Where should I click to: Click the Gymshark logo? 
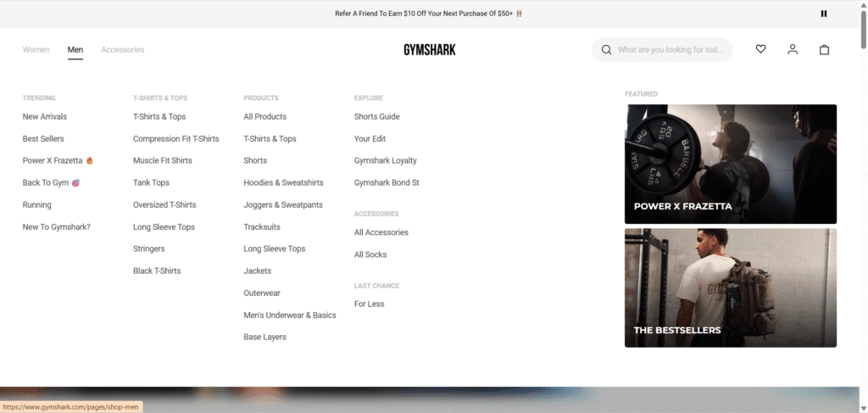click(x=430, y=50)
